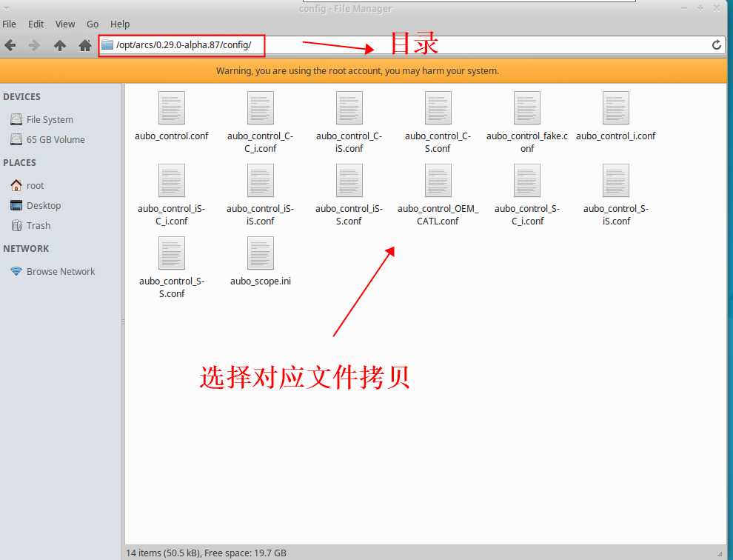The height and width of the screenshot is (560, 733).
Task: Go back to previous folder
Action: tap(10, 45)
